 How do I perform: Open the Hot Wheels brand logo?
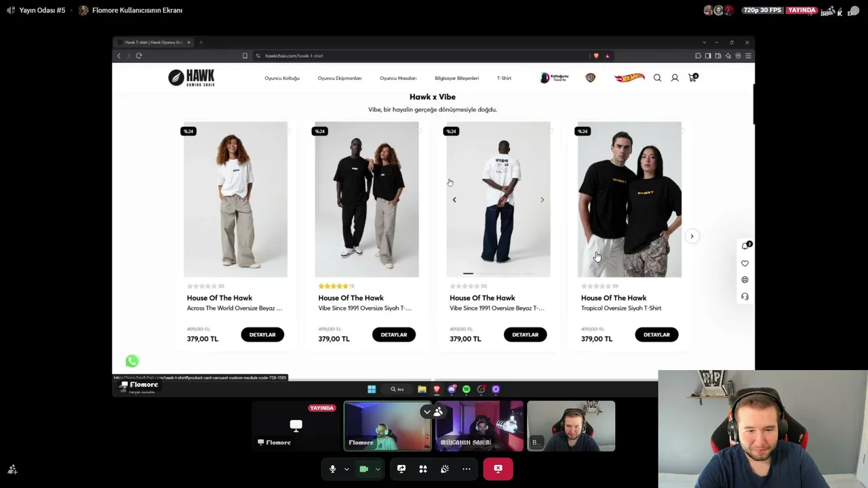coord(629,78)
